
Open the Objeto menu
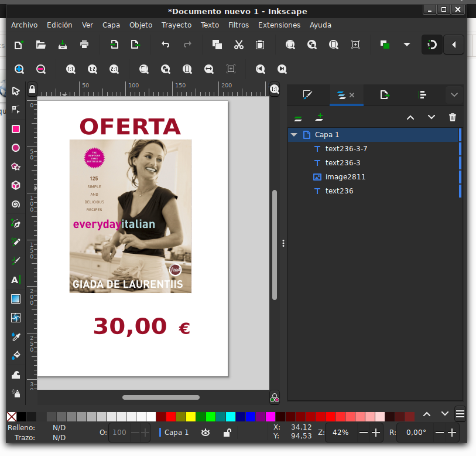141,25
